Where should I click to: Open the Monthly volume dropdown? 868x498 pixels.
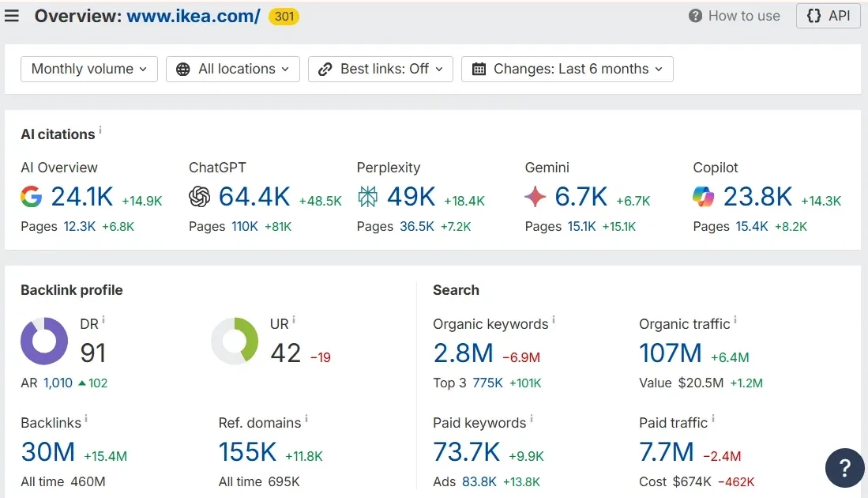[x=89, y=70]
